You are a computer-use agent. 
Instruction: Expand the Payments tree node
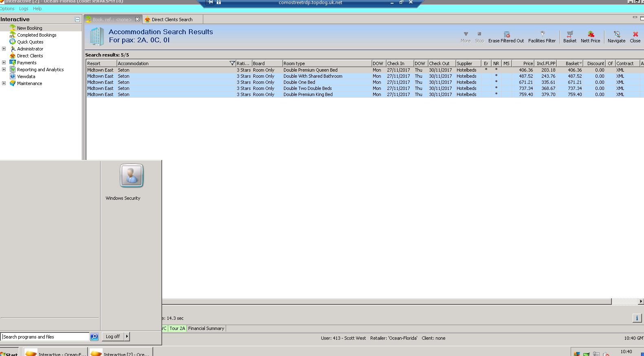(4, 62)
